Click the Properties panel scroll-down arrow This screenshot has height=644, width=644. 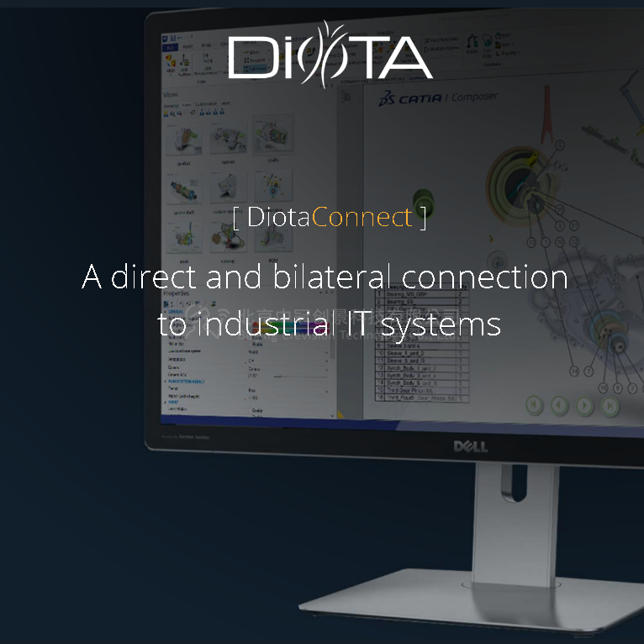332,415
